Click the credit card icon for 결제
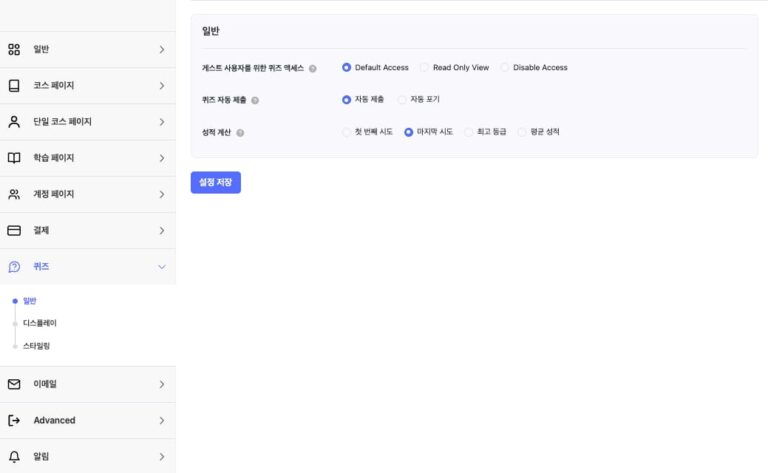 pyautogui.click(x=14, y=230)
